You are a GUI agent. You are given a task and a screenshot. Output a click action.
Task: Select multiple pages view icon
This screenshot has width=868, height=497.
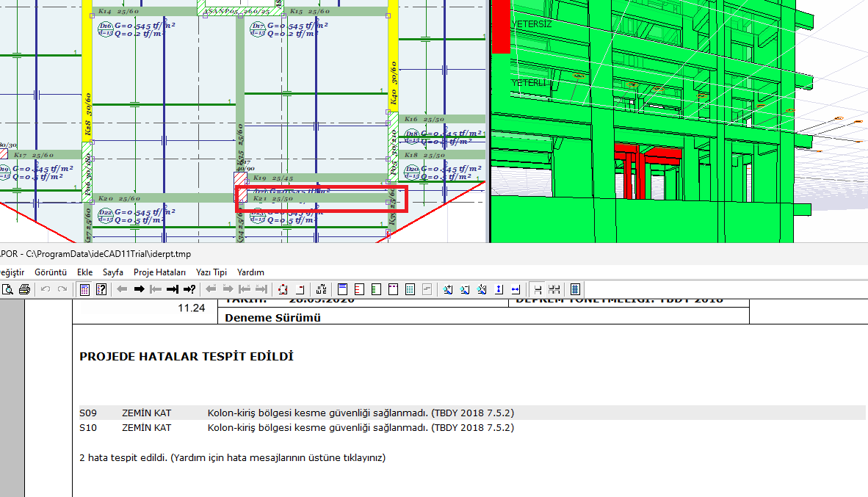(x=554, y=289)
